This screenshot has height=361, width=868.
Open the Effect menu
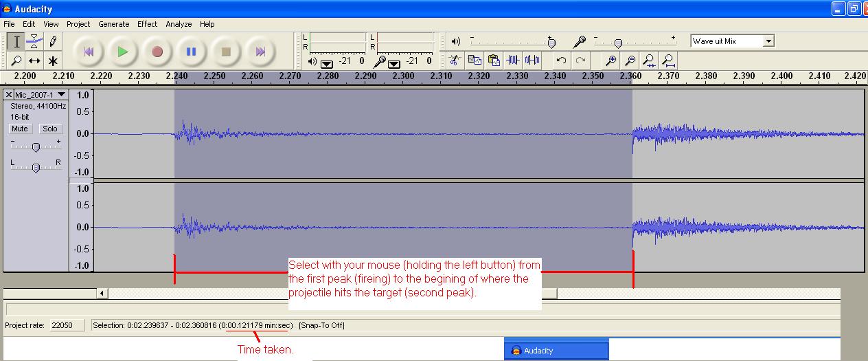[x=147, y=24]
